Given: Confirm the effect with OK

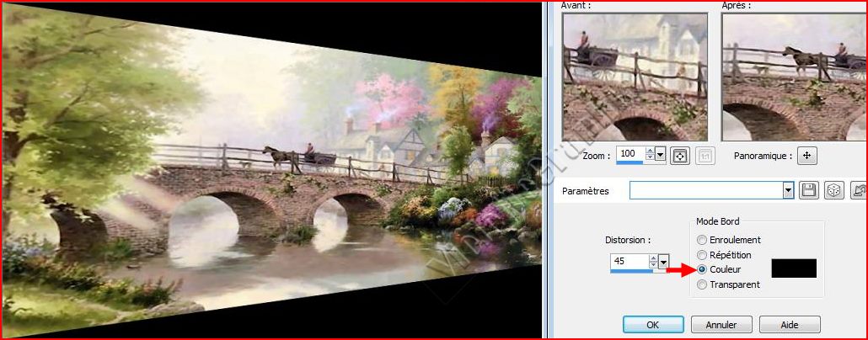Looking at the screenshot, I should pos(652,325).
